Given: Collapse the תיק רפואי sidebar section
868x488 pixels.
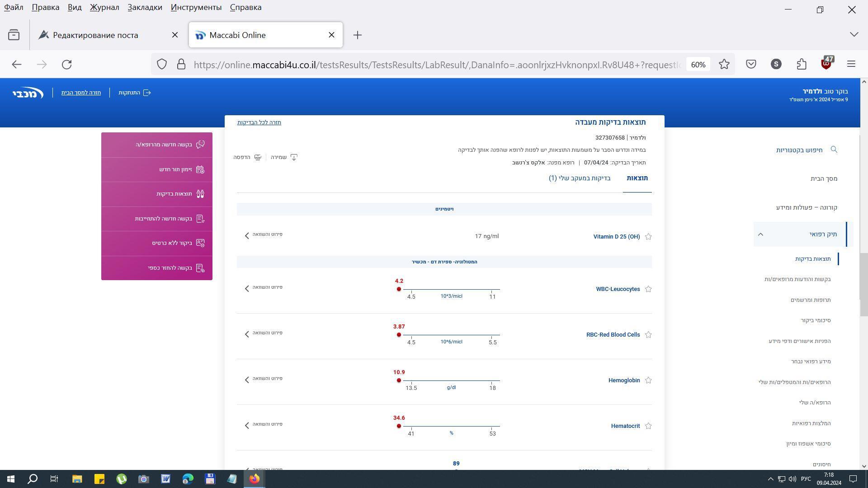Looking at the screenshot, I should (760, 234).
